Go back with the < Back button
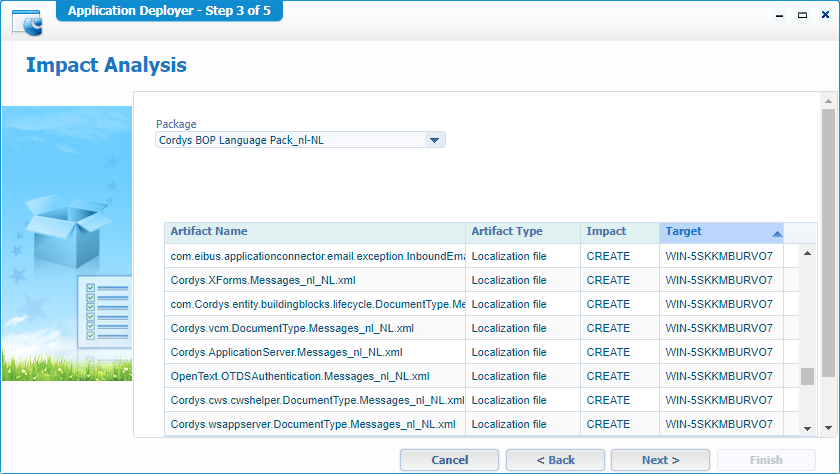The image size is (840, 474). 555,460
